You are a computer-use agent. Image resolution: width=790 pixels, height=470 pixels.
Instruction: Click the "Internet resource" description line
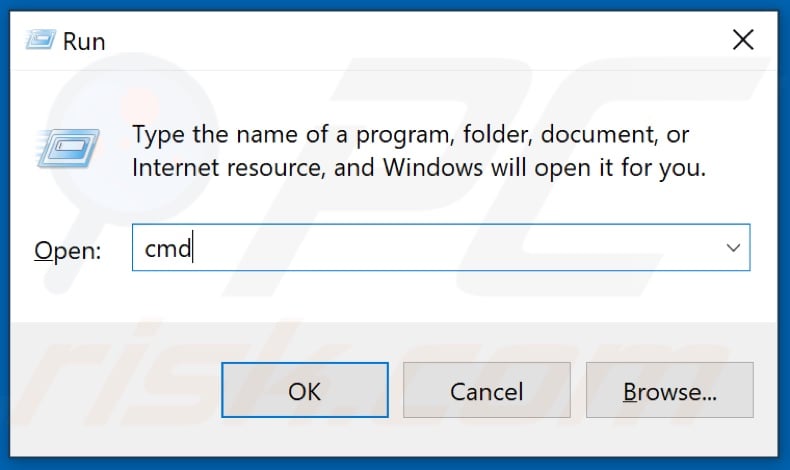pyautogui.click(x=419, y=168)
